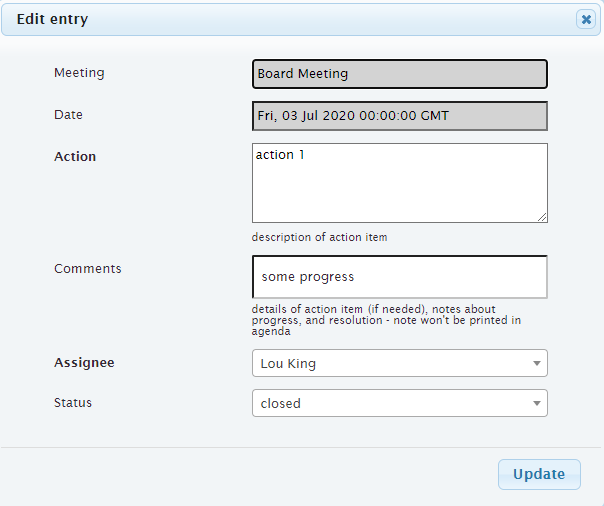Click the Edit entry dialog title
Screen dimensions: 604x506
click(52, 19)
